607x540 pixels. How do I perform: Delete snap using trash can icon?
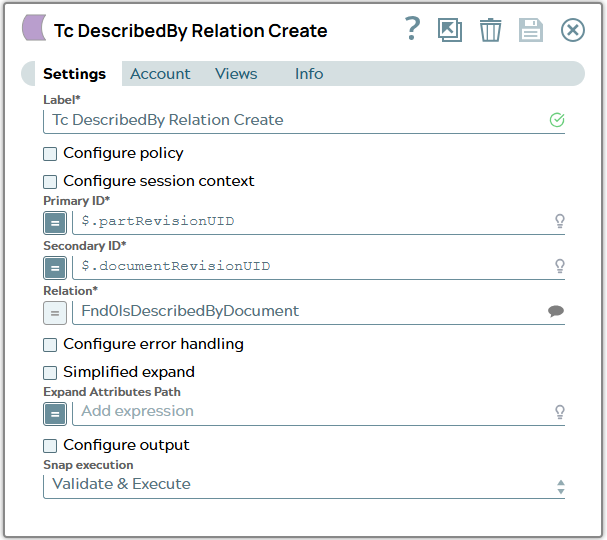pos(490,30)
